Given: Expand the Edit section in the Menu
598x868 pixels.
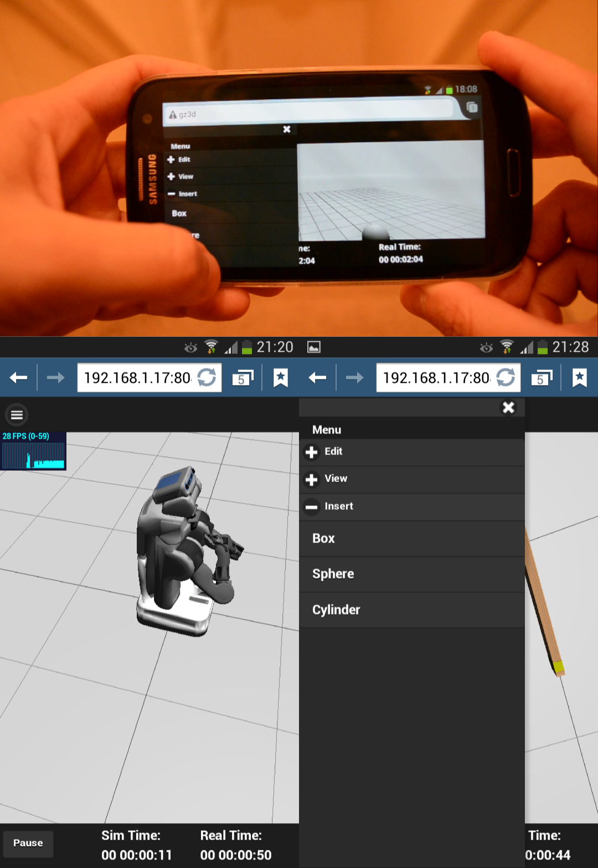Looking at the screenshot, I should coord(333,452).
